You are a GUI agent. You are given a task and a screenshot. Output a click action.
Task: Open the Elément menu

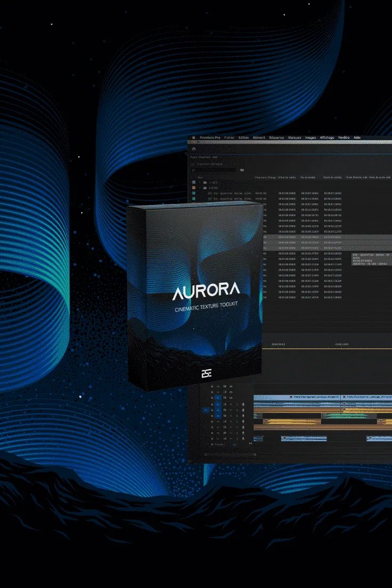259,138
